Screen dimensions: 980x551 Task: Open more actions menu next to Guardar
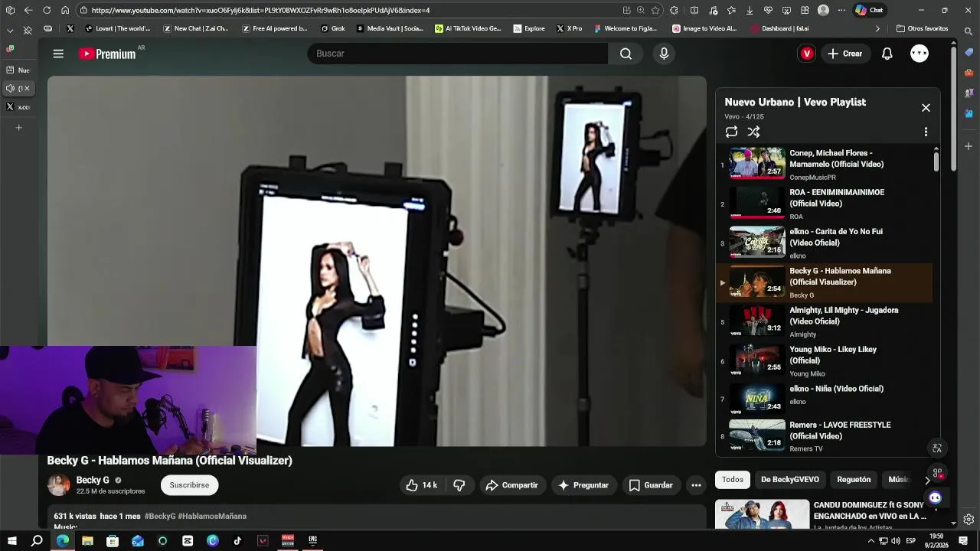click(x=696, y=485)
